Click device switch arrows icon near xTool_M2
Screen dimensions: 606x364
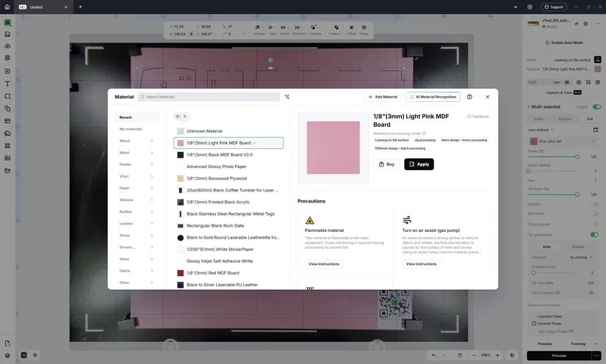coord(576,23)
